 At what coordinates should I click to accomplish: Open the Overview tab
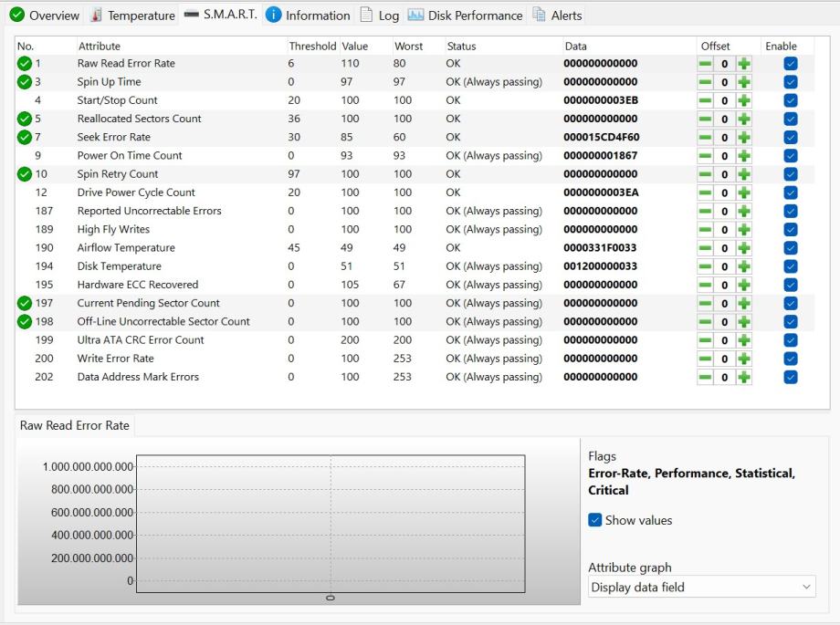click(45, 16)
